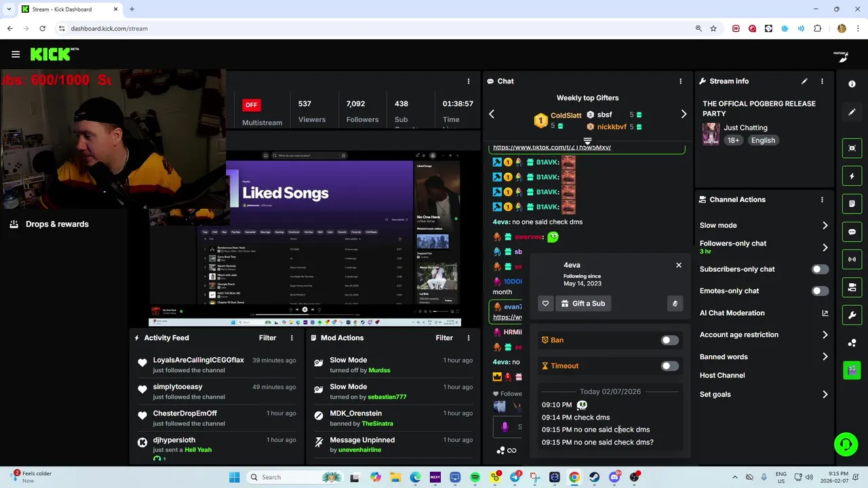
Task: Open the screen capture icon in sidebar
Action: click(852, 148)
